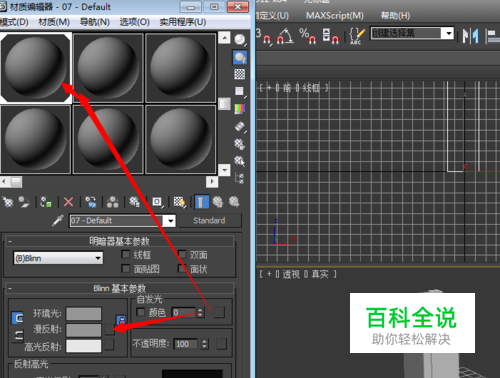Open the Material Editor Options icon
This screenshot has width=500, height=378.
(x=240, y=144)
